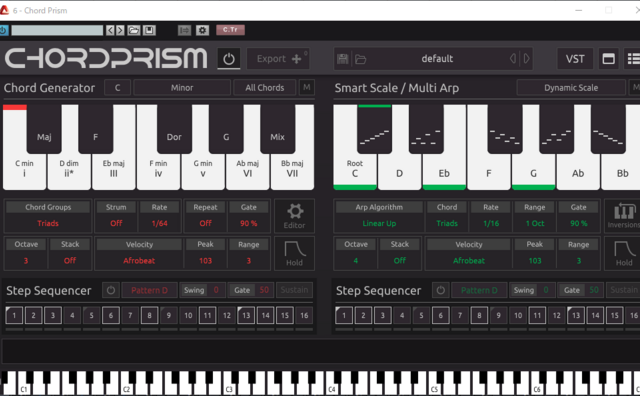Go to the next preset arrow after default

[527, 59]
